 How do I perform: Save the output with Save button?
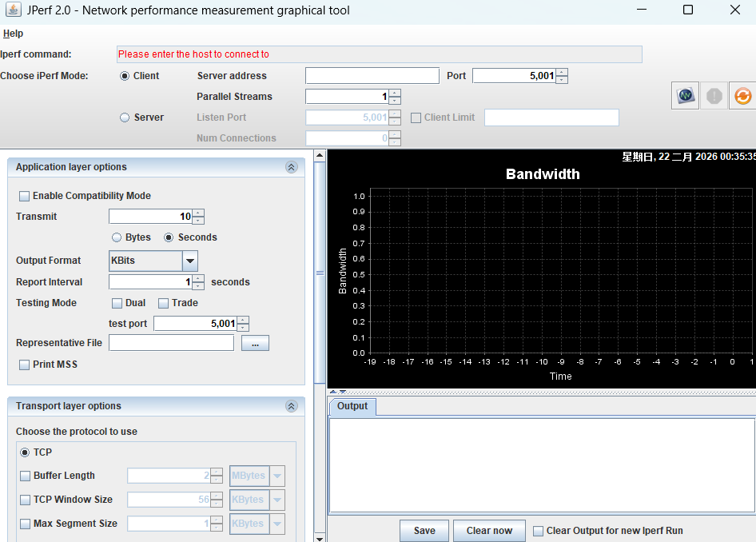424,531
